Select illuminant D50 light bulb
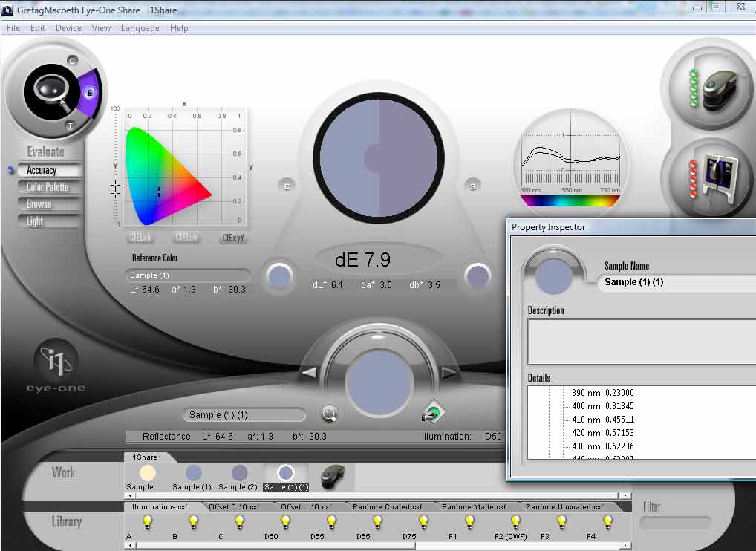The image size is (756, 551). click(x=285, y=521)
